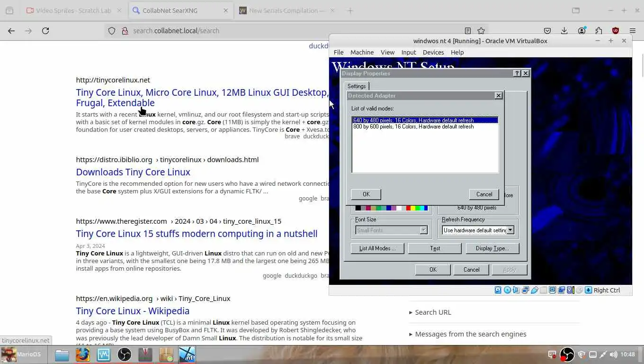Open VirtualBox Devices menu
Image resolution: width=644 pixels, height=364 pixels.
(x=433, y=52)
